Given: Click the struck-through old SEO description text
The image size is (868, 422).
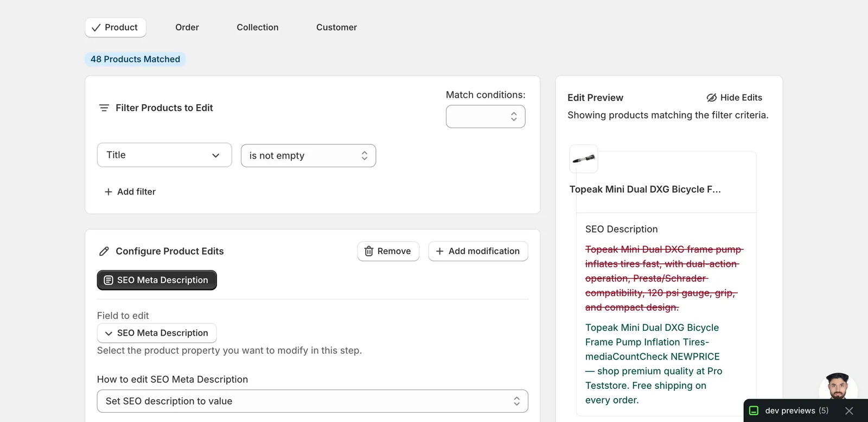Looking at the screenshot, I should pos(664,279).
